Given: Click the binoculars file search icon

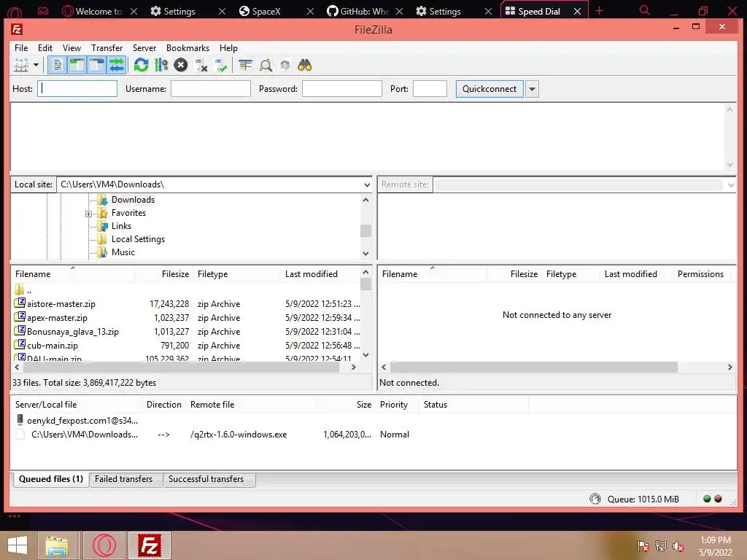Looking at the screenshot, I should point(304,65).
